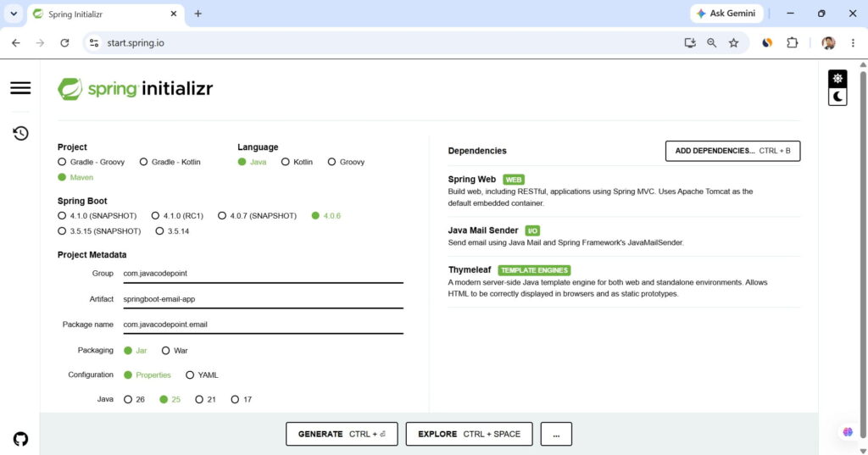Select YAML configuration format
The height and width of the screenshot is (455, 868).
202,375
